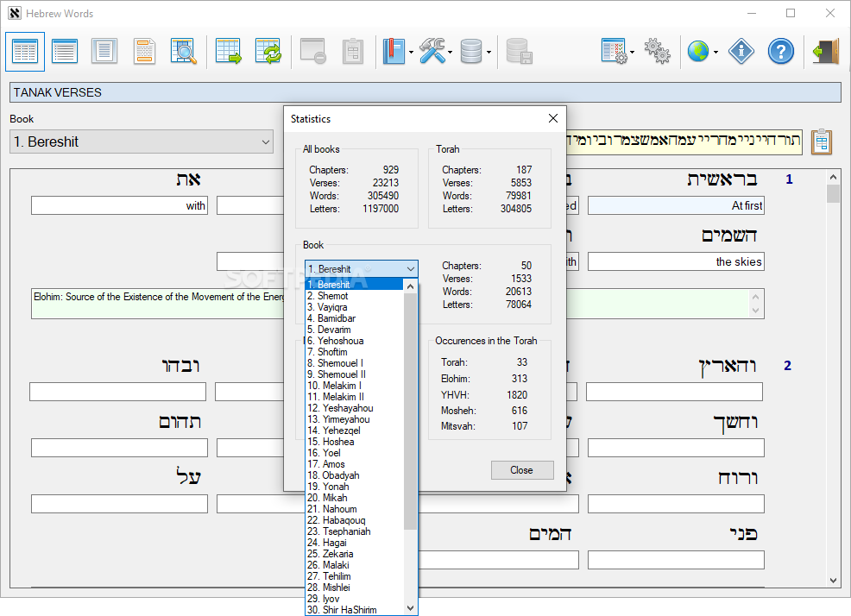Click the double gears preferences icon
851x616 pixels.
[x=658, y=52]
